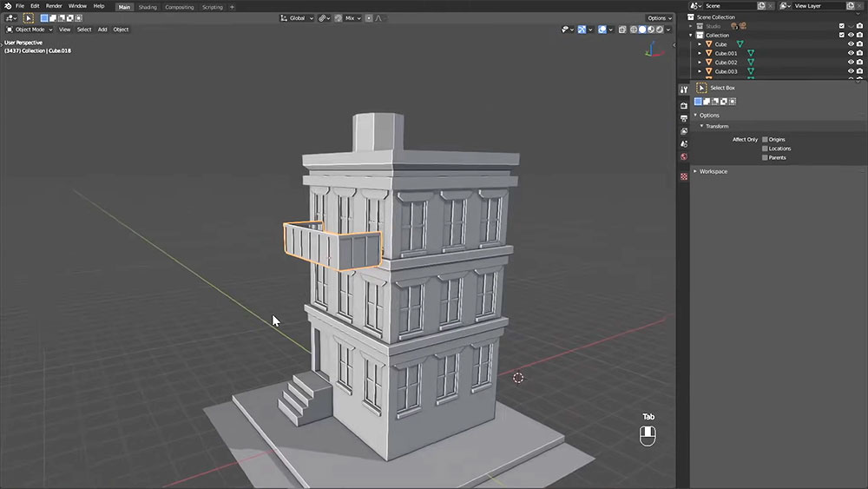Select Cube.002 in outliner
This screenshot has width=868, height=489.
726,63
